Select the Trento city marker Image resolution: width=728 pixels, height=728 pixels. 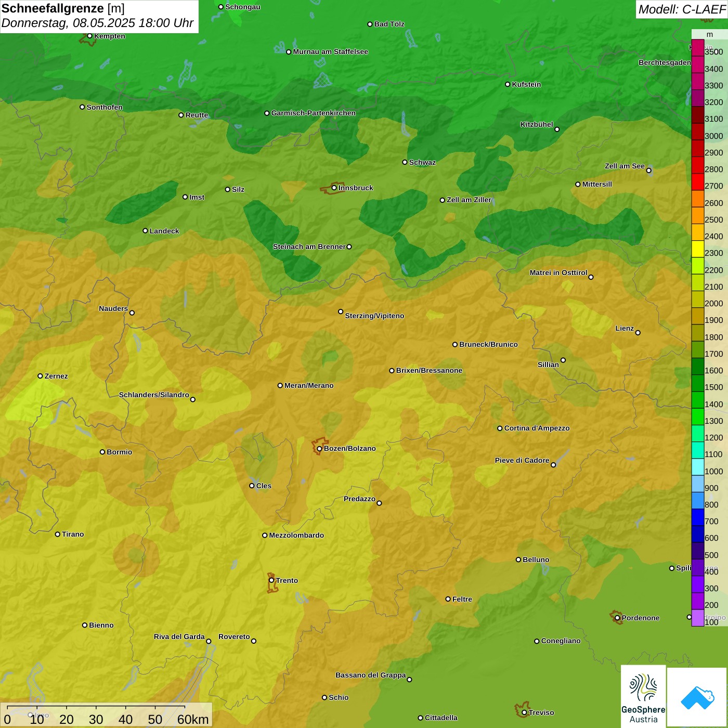click(x=271, y=580)
